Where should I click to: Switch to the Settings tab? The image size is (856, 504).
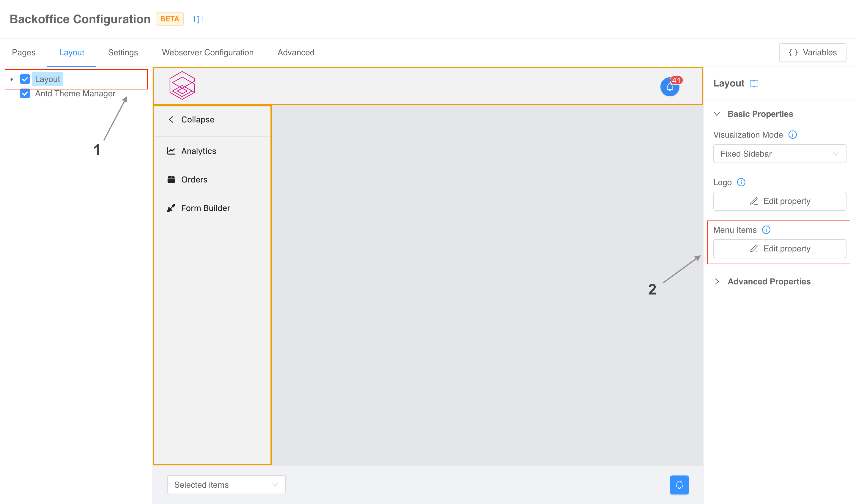point(123,52)
